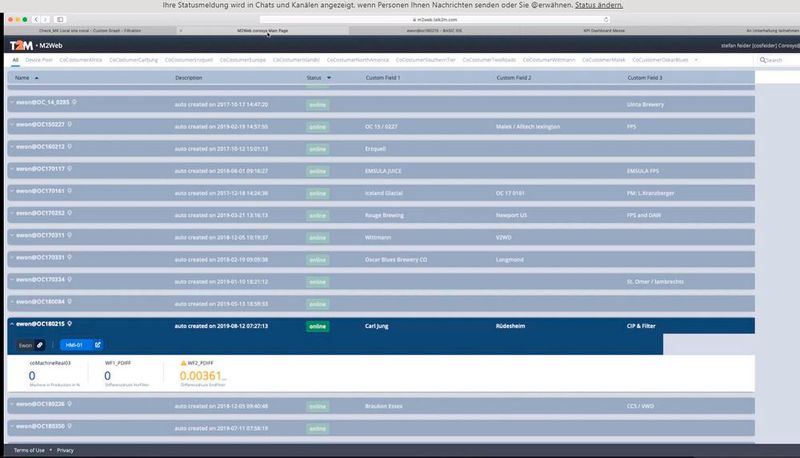Click the Ewon link chain icon
The width and height of the screenshot is (800, 458).
click(x=40, y=345)
